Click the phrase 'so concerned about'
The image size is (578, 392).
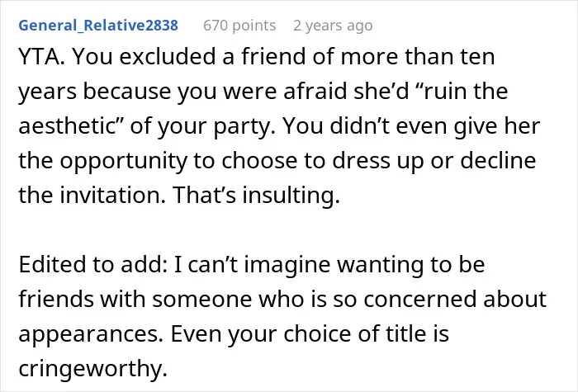pos(440,299)
